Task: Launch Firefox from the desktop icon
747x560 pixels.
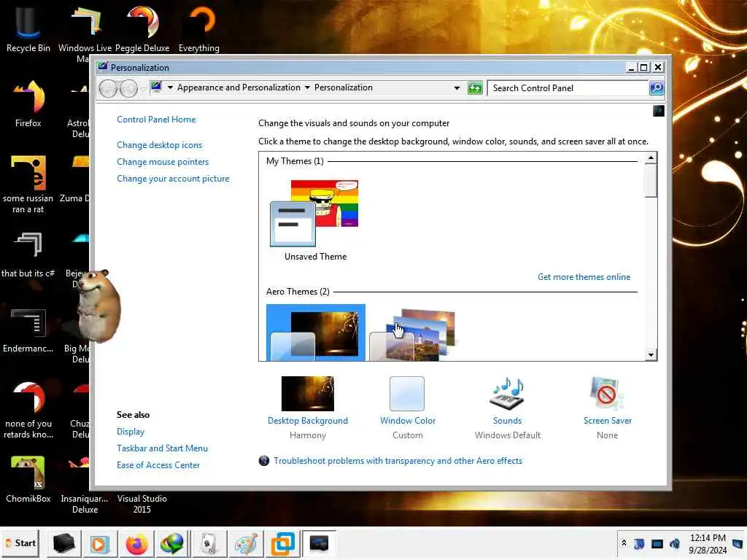Action: (x=28, y=104)
